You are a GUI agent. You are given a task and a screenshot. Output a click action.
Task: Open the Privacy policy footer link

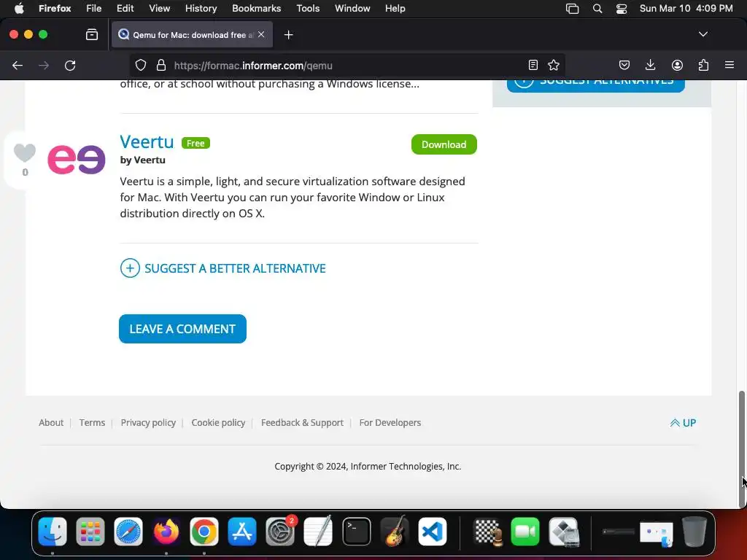pos(148,422)
